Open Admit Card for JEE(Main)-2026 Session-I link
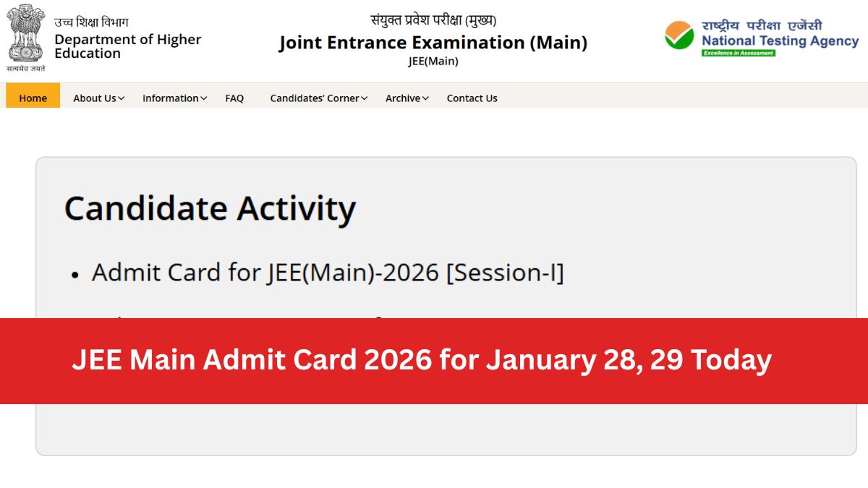 point(327,273)
